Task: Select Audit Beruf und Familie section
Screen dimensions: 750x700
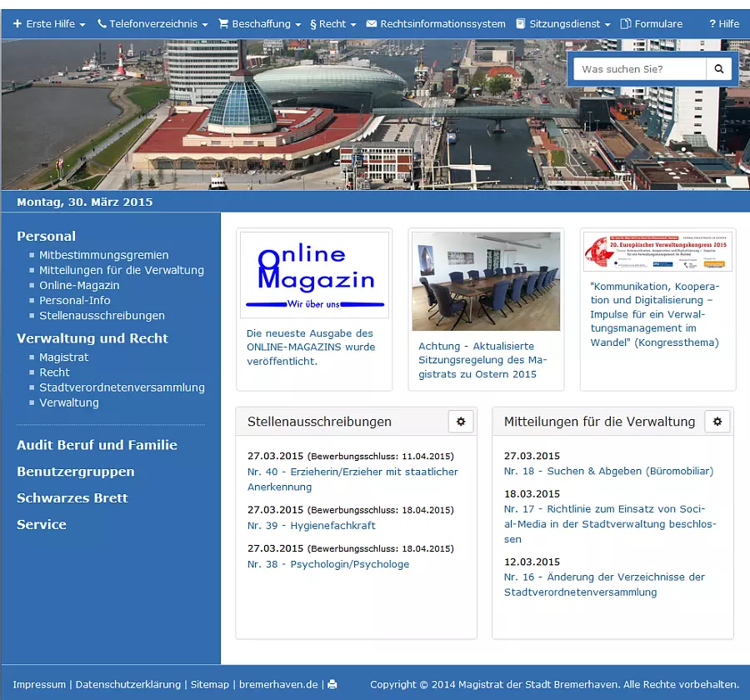Action: pyautogui.click(x=97, y=445)
